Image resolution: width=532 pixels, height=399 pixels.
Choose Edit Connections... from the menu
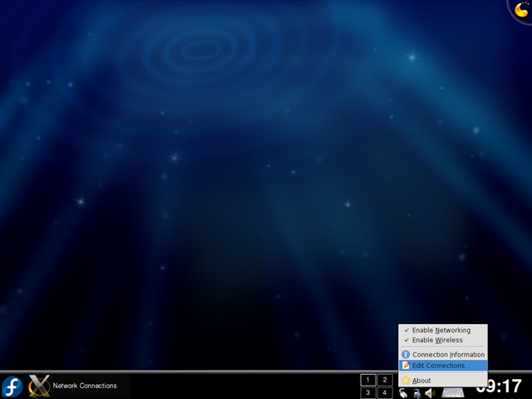[443, 366]
